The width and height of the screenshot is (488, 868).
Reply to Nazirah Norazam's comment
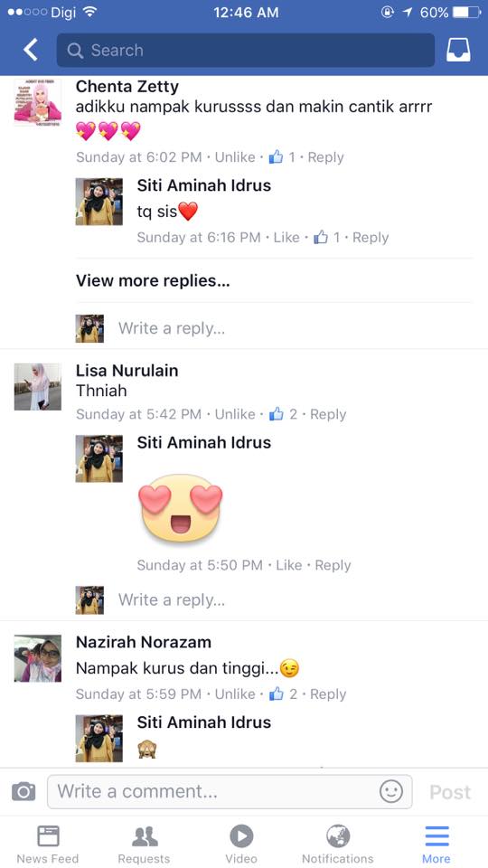(x=328, y=694)
